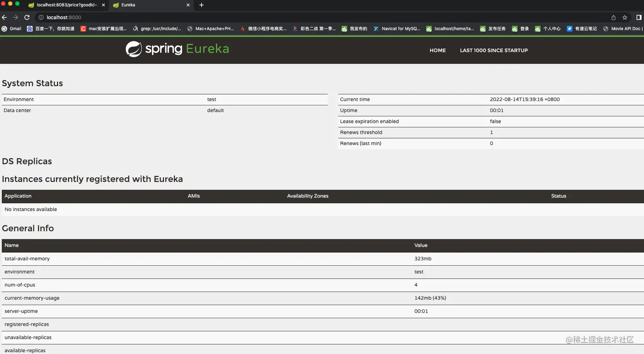The image size is (644, 354).
Task: Open the 我发布的 bookmark
Action: click(354, 29)
